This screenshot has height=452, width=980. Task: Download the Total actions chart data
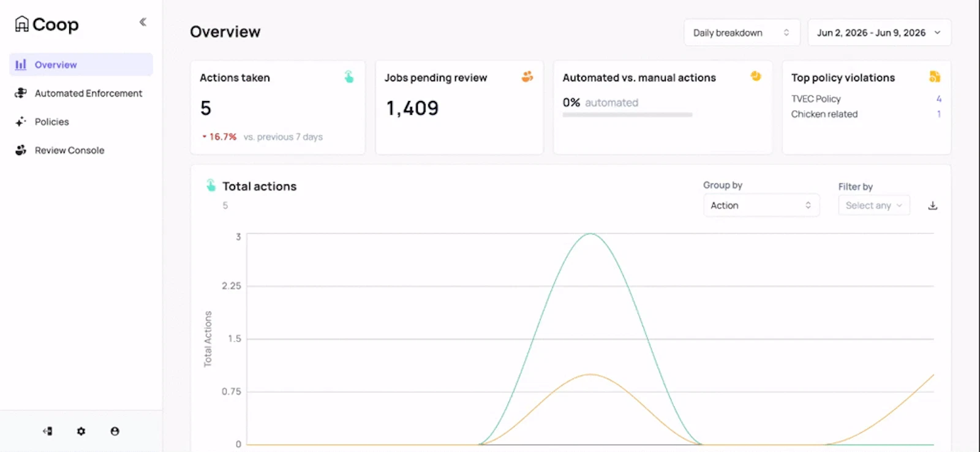[932, 206]
